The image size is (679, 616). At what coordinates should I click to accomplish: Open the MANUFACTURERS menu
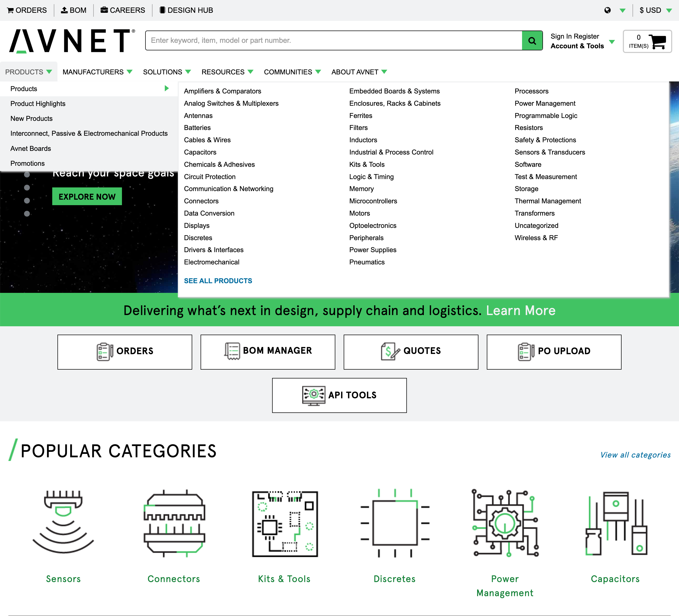pos(93,72)
